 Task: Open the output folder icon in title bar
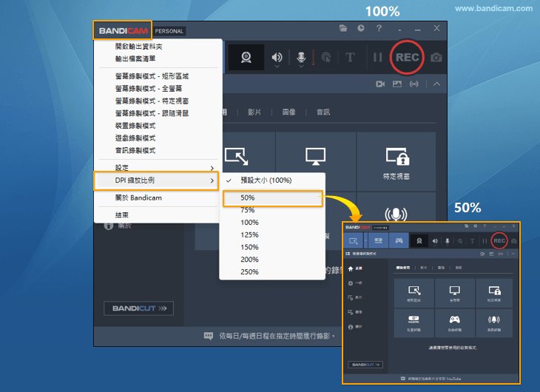342,29
